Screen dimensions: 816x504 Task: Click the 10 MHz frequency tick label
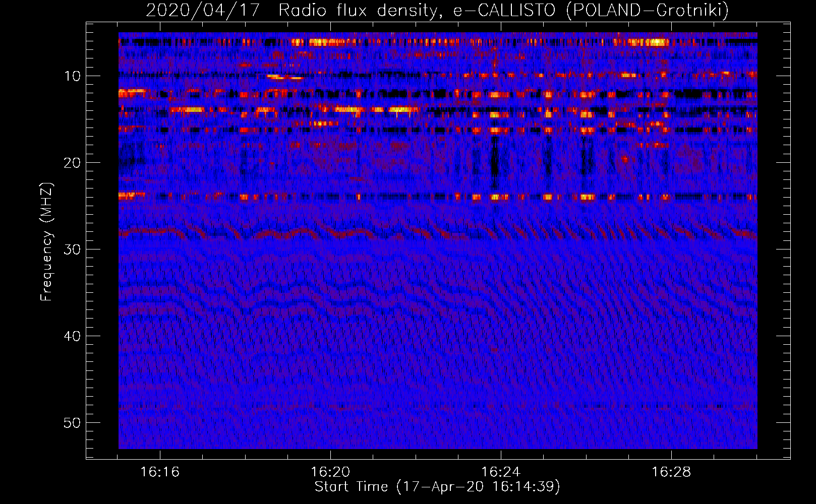tap(73, 76)
